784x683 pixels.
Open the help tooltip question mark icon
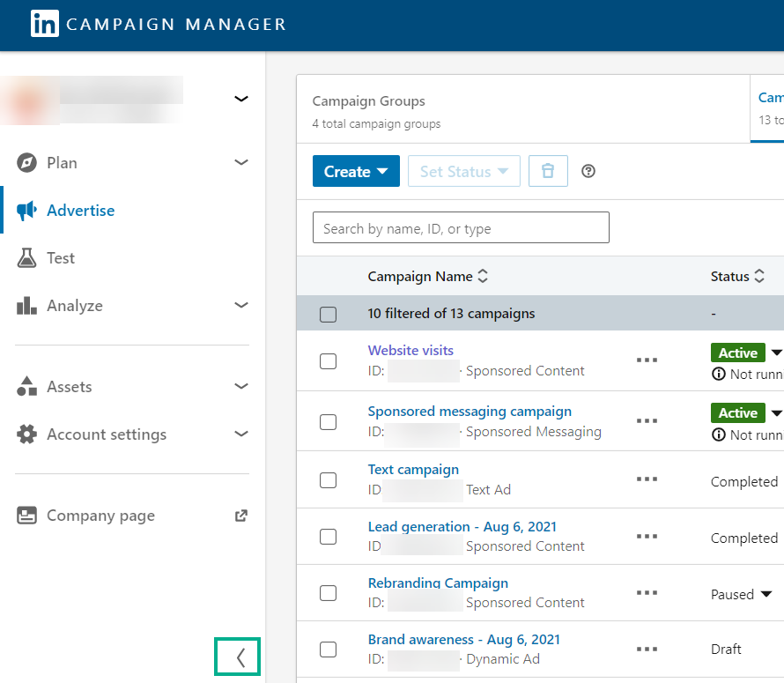pos(588,171)
